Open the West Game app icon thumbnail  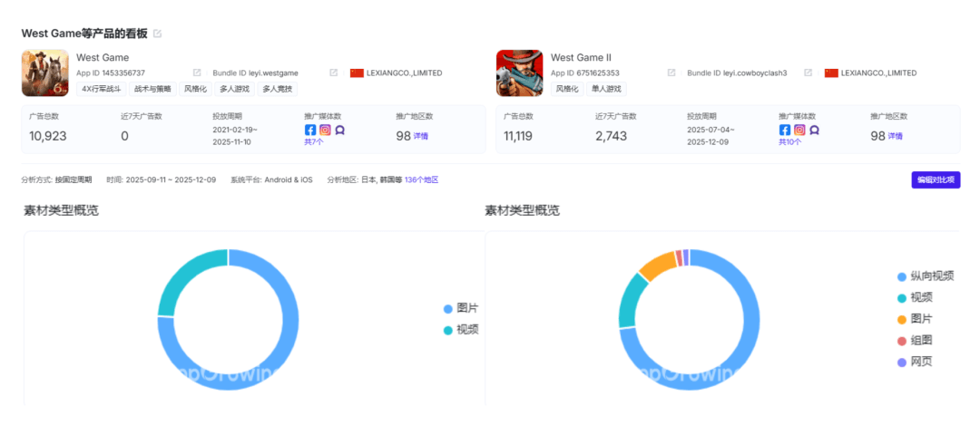point(45,73)
